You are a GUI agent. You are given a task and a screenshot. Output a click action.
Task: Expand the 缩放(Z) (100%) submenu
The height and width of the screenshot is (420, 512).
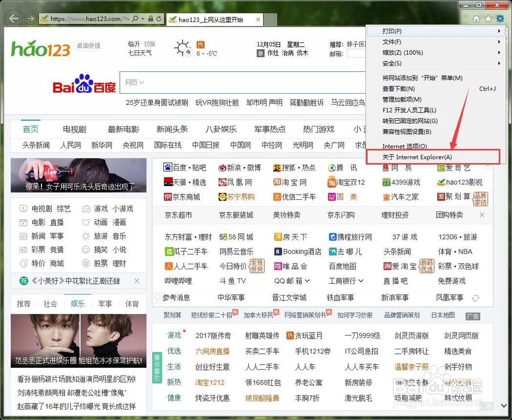(x=436, y=53)
